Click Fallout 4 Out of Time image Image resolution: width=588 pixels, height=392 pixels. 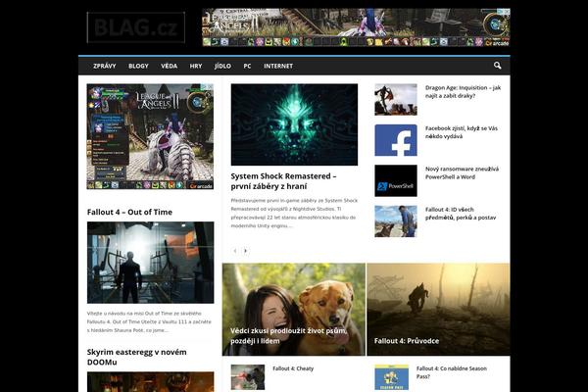150,263
